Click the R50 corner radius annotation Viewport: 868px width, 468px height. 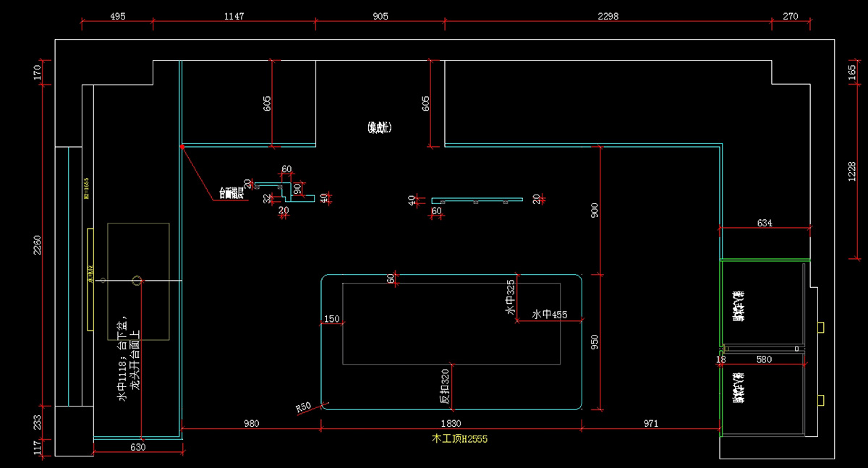pyautogui.click(x=304, y=407)
